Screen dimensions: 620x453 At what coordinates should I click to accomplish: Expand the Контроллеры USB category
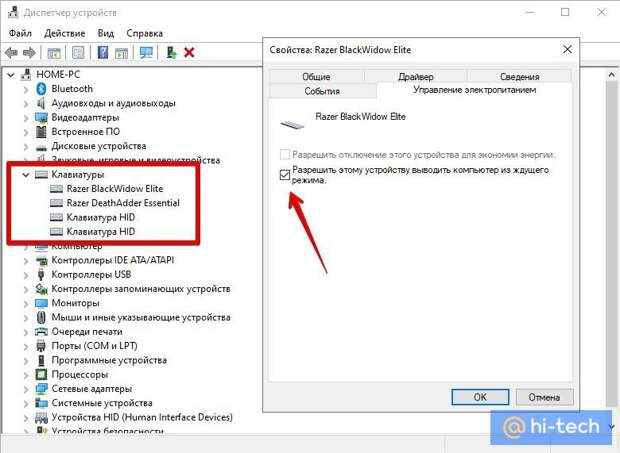(x=26, y=275)
